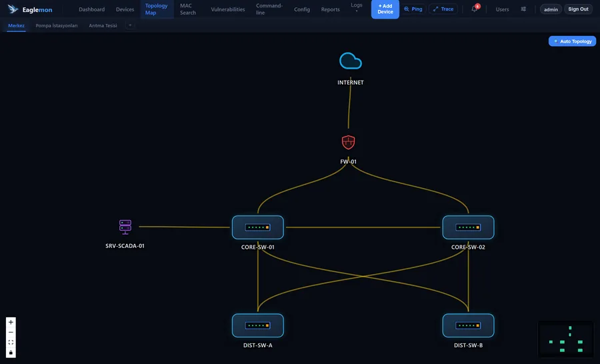The image size is (600, 364).
Task: Zoom out on the topology map
Action: coord(11,332)
